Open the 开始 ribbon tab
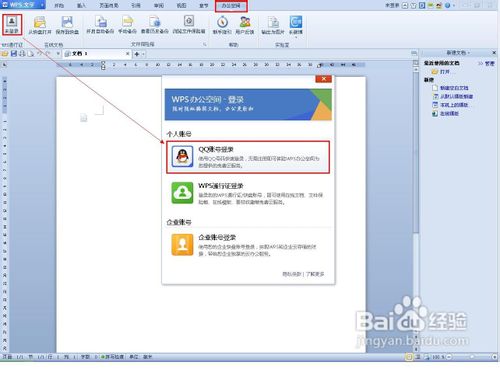Image resolution: width=500 pixels, height=369 pixels. (59, 6)
